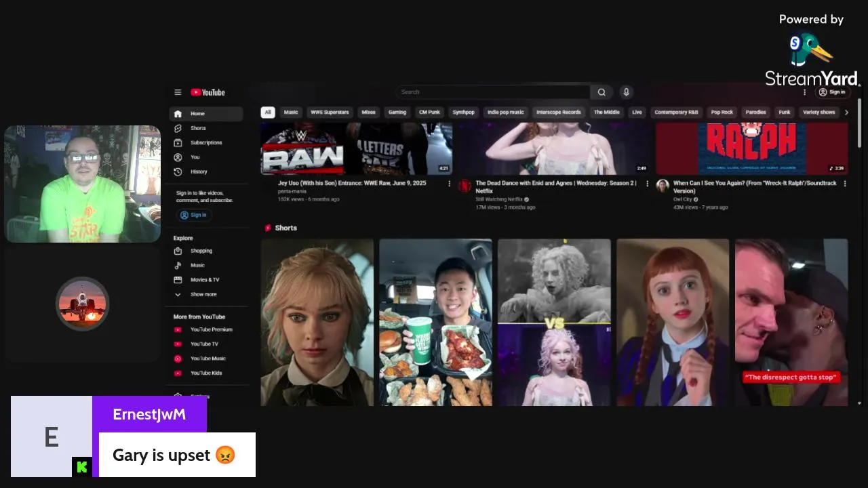Click the Still Watching Netflix channel avatar

click(x=465, y=186)
